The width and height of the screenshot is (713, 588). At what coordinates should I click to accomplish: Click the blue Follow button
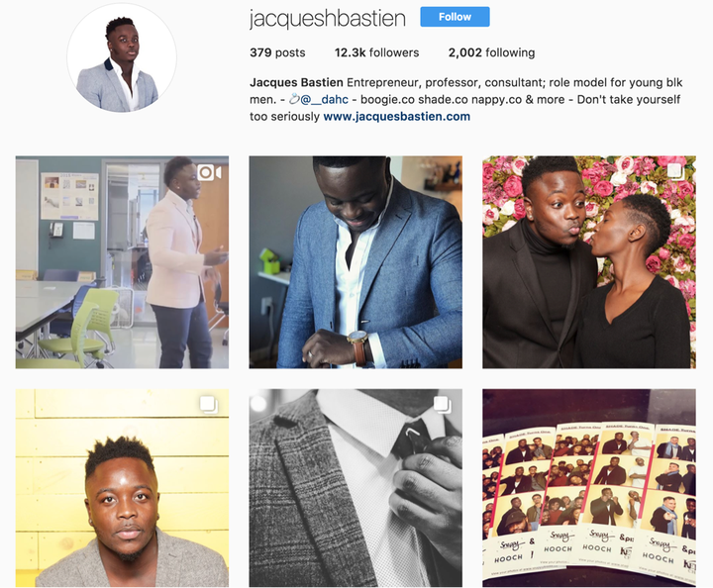point(455,17)
